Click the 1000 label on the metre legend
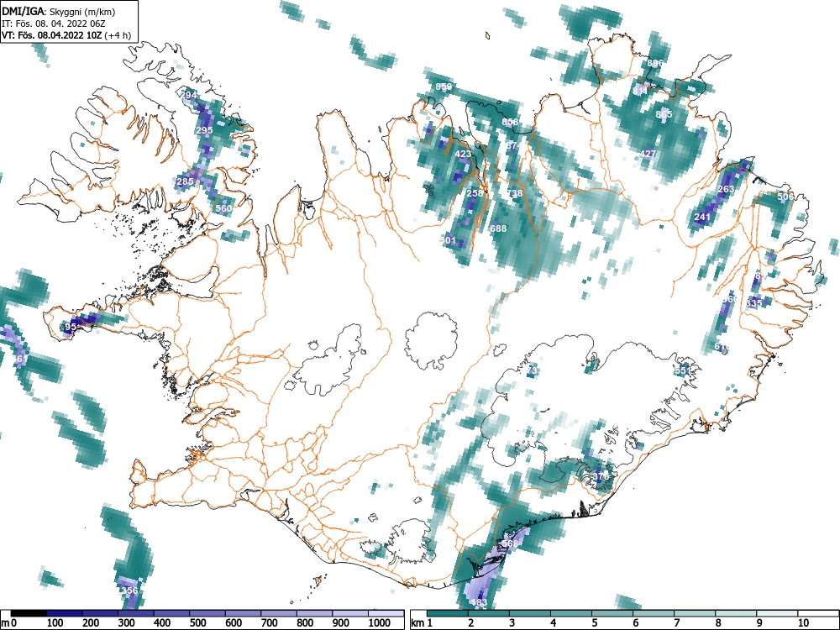The width and height of the screenshot is (840, 630). (x=379, y=623)
